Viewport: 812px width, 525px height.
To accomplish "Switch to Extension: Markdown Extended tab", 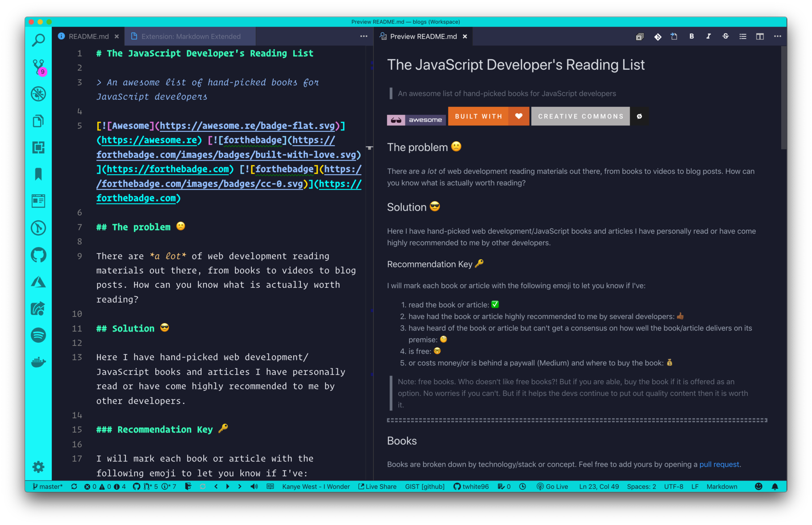I will coord(191,37).
